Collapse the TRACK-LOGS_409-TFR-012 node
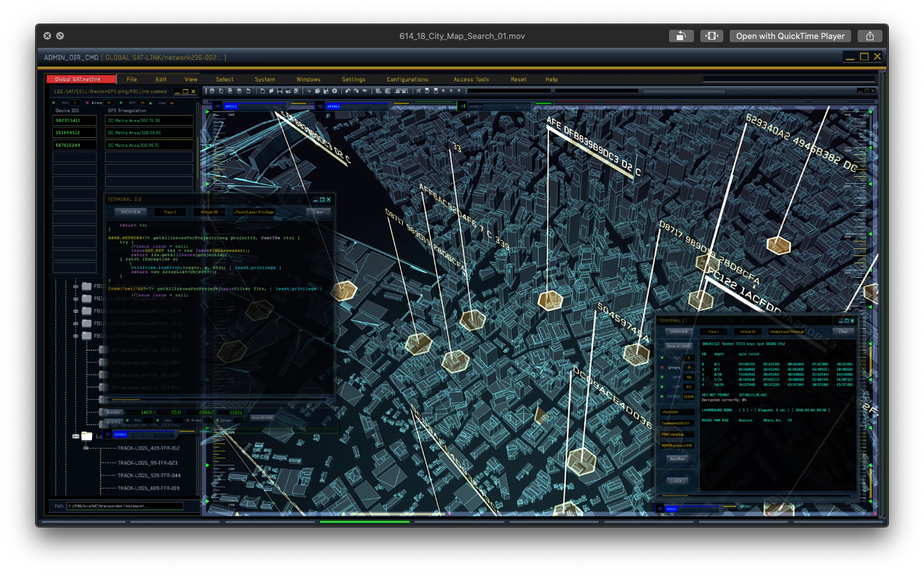924x574 pixels. tap(86, 448)
